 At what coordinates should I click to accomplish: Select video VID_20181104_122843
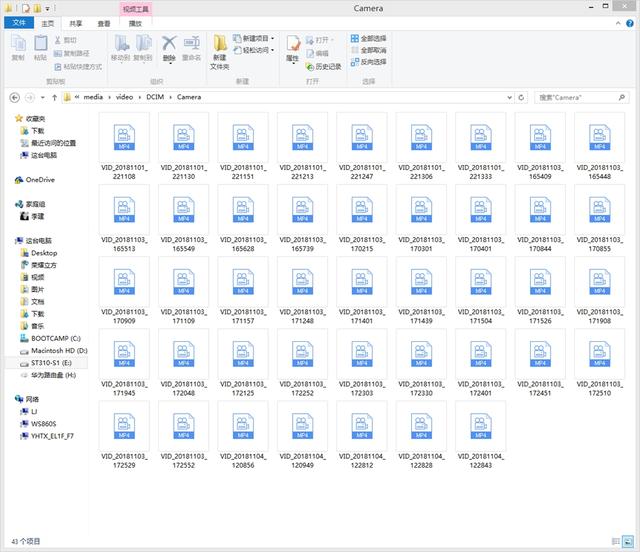[481, 435]
